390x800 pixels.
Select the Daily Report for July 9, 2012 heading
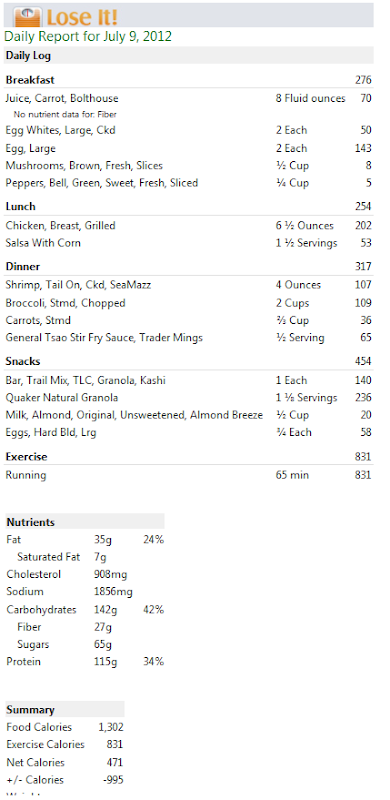click(x=88, y=37)
